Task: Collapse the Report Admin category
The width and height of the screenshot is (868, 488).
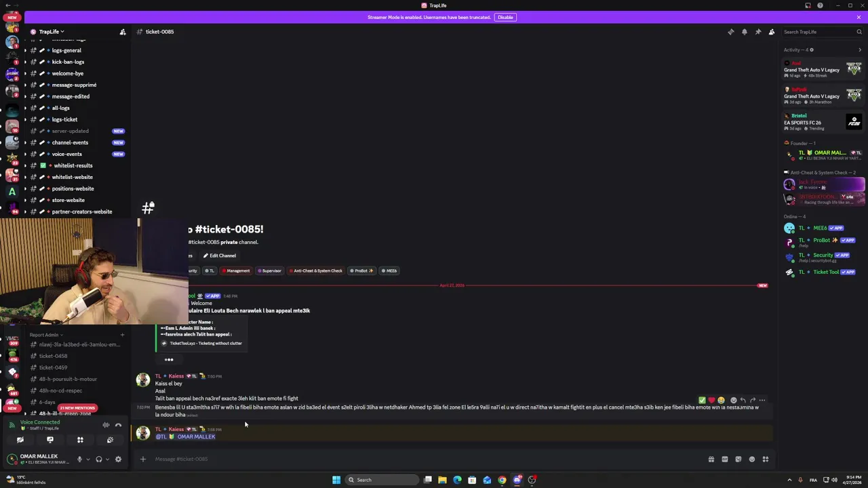Action: (x=45, y=335)
